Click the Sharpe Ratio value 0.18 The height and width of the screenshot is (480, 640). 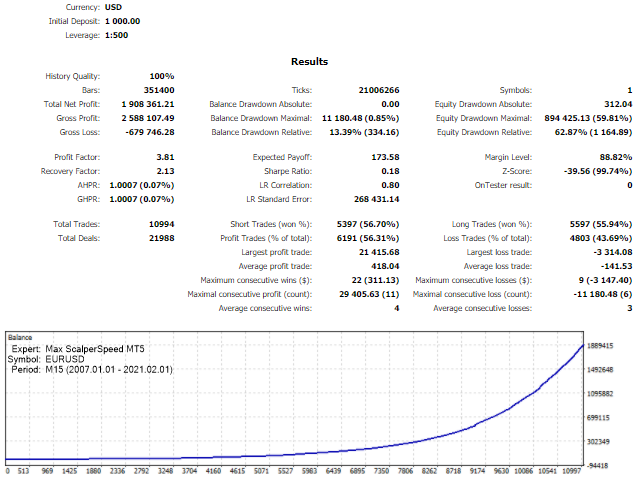pyautogui.click(x=390, y=171)
